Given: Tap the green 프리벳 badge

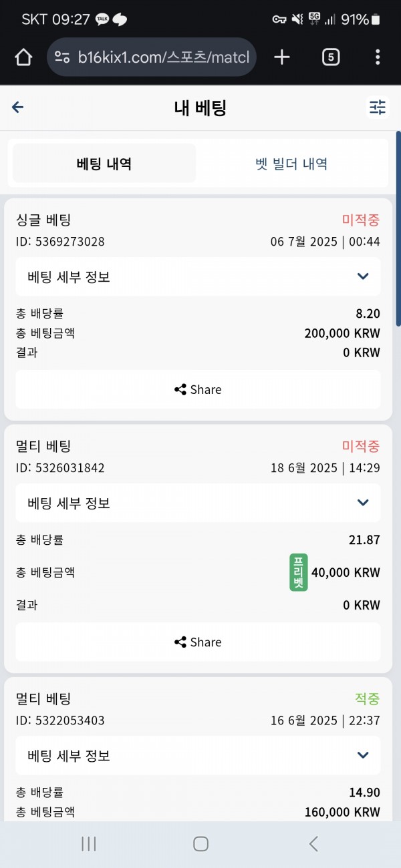Looking at the screenshot, I should [x=298, y=572].
